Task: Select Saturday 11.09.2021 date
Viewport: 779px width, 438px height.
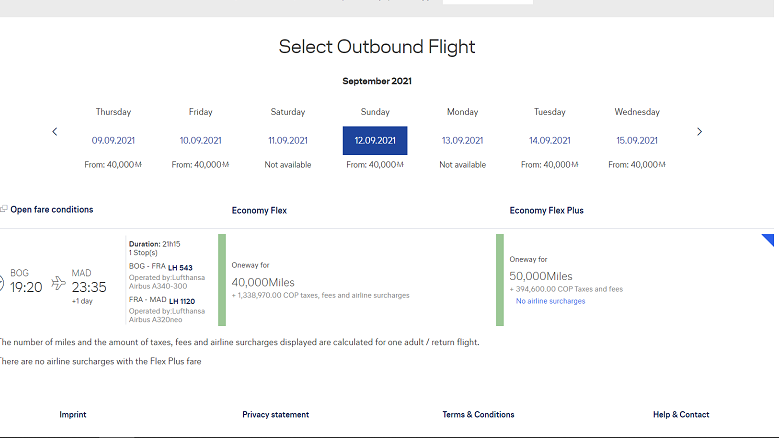Action: 288,141
